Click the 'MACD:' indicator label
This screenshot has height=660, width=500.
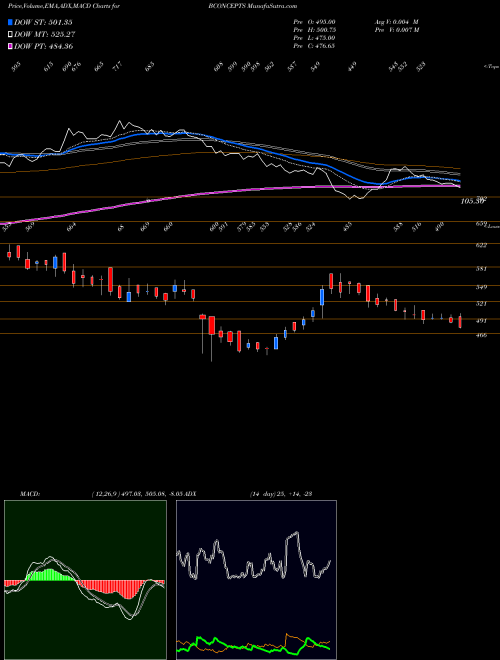(x=30, y=494)
